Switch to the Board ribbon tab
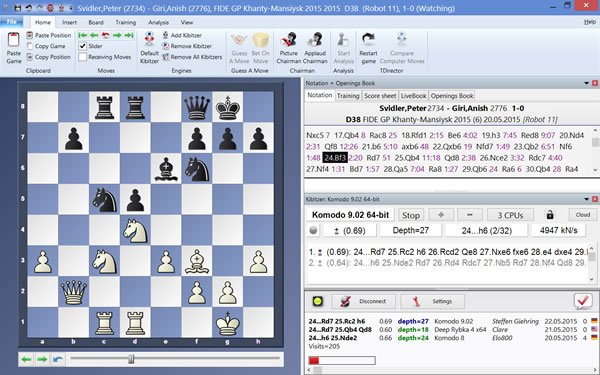The image size is (600, 375). (x=96, y=22)
